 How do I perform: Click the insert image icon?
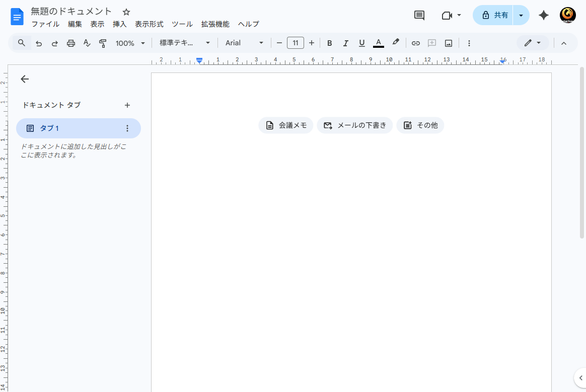(x=448, y=43)
